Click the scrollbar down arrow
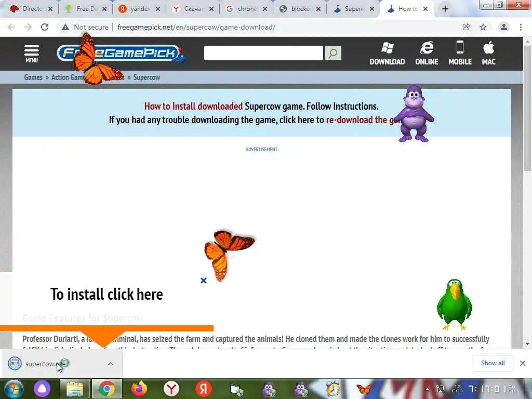This screenshot has width=532, height=399. pos(527,344)
